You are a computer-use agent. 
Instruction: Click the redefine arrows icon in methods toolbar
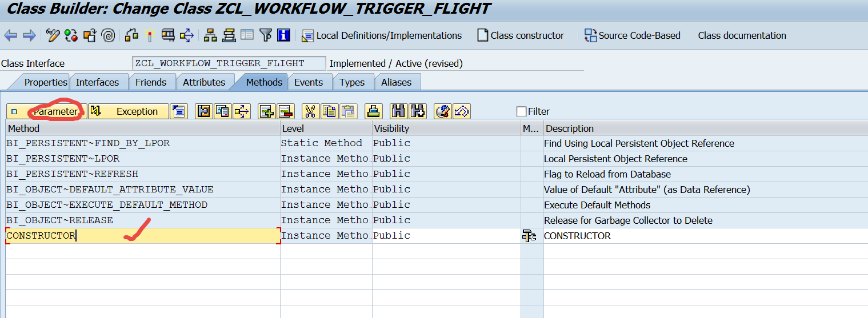click(x=242, y=111)
